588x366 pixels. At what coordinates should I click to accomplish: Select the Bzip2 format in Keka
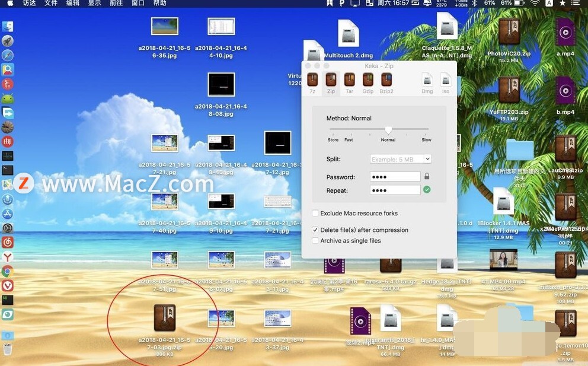(x=386, y=83)
